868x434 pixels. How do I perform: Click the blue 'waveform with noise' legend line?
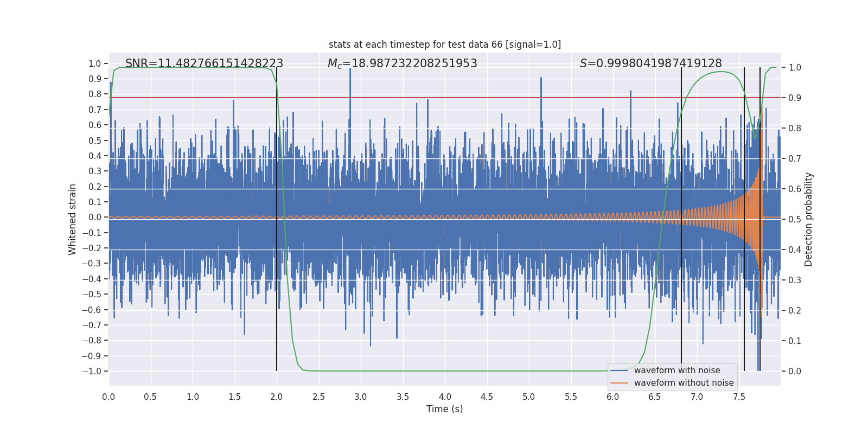[619, 371]
